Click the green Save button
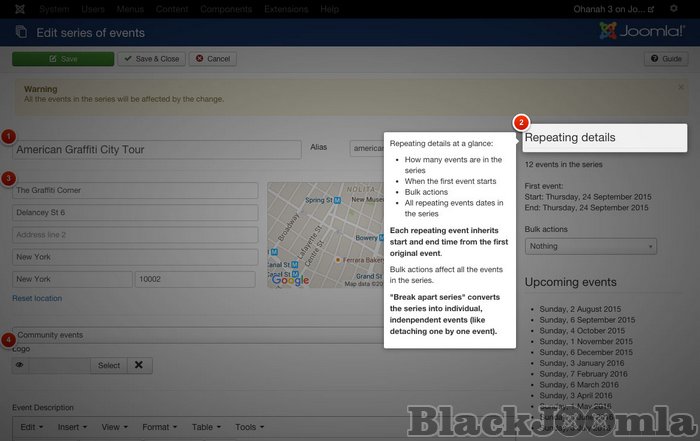 tap(62, 59)
